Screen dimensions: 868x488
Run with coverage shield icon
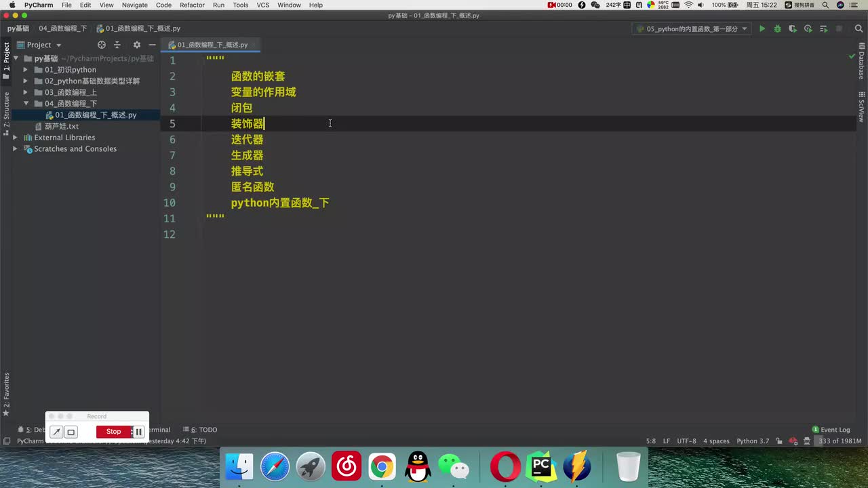pyautogui.click(x=792, y=29)
